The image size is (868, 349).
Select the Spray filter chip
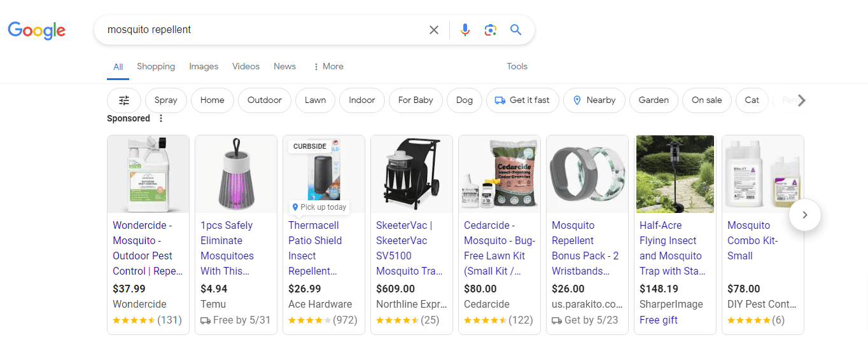(x=166, y=100)
